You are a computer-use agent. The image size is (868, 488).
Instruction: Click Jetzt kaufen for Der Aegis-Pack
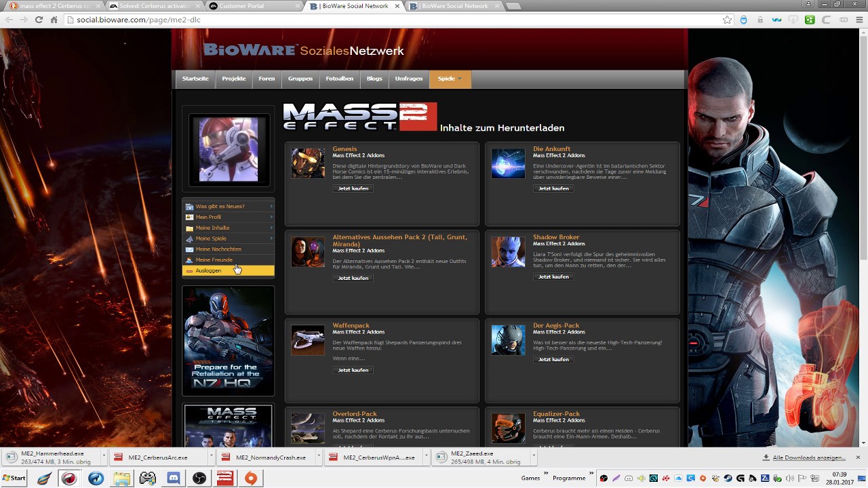(553, 359)
